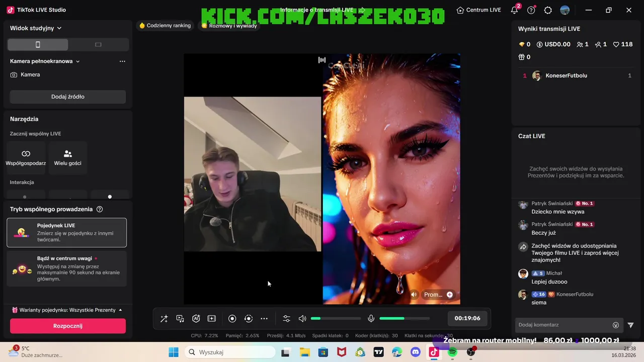Open the emoji picker in comment box
The width and height of the screenshot is (644, 362).
[x=616, y=325]
